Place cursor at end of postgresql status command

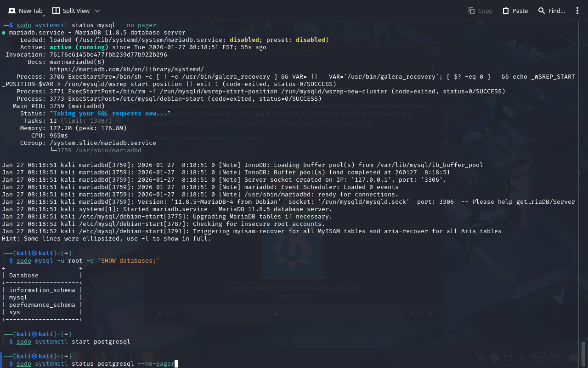pyautogui.click(x=175, y=364)
